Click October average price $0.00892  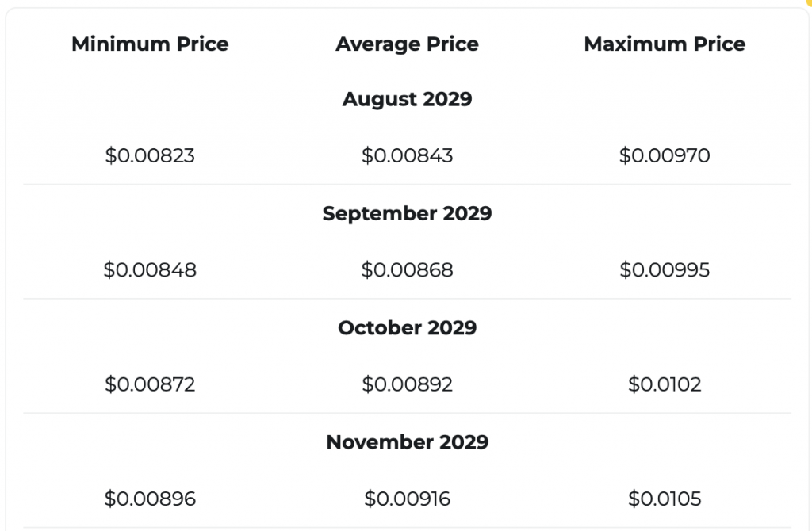[407, 384]
